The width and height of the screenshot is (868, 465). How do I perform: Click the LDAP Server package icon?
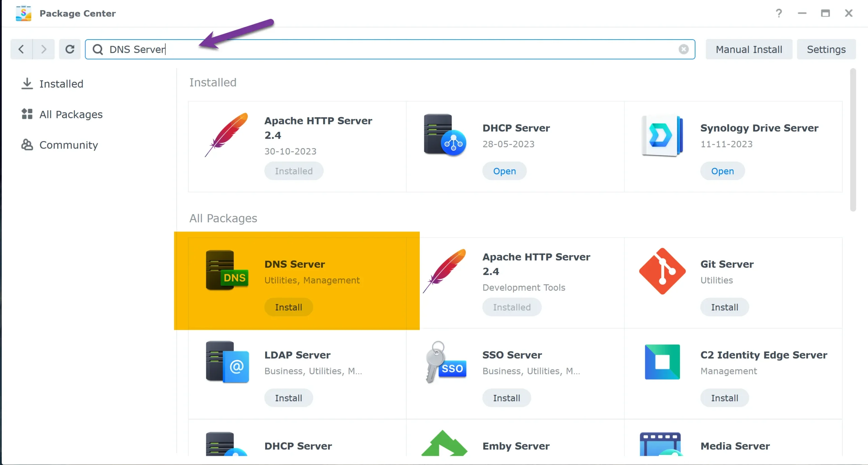[227, 362]
